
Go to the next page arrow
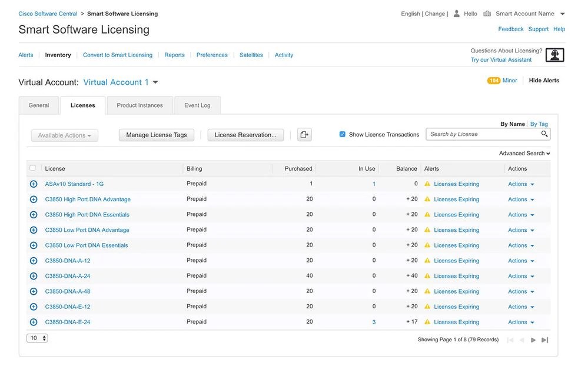(x=533, y=340)
